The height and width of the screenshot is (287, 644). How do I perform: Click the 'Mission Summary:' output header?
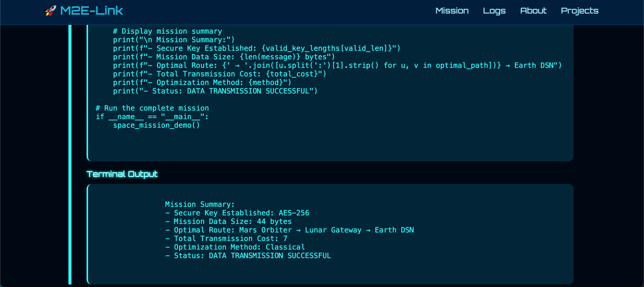(200, 204)
